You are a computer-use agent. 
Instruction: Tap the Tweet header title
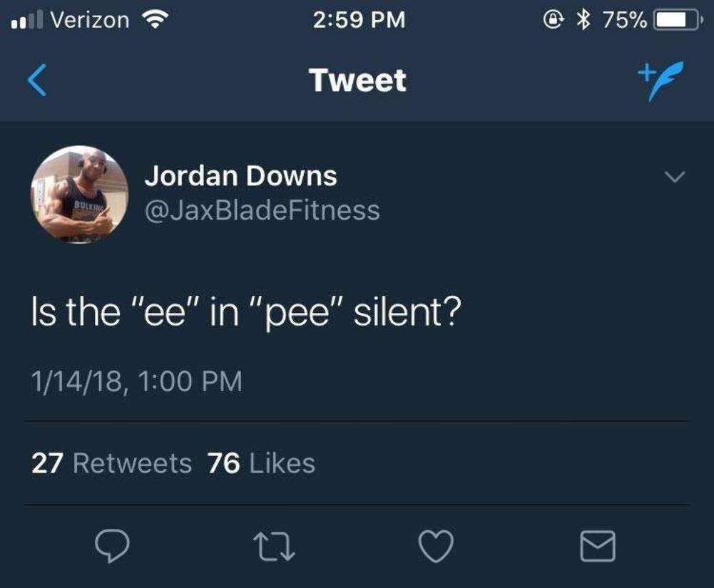357,81
